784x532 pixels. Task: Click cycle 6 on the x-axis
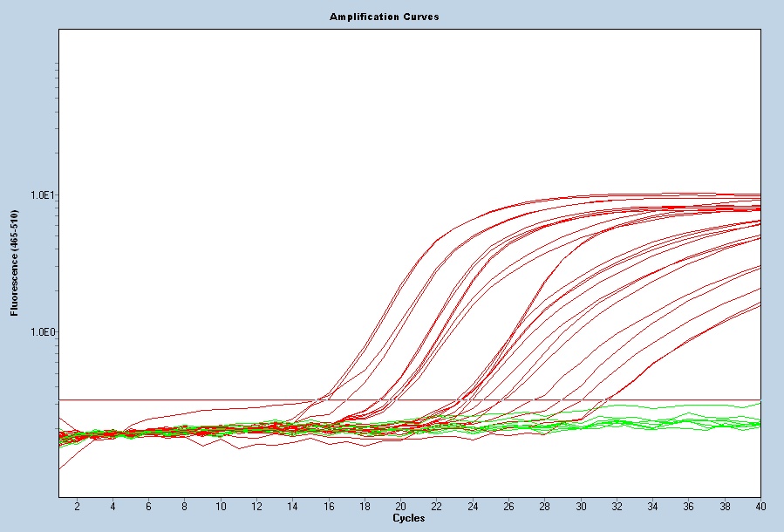point(148,506)
